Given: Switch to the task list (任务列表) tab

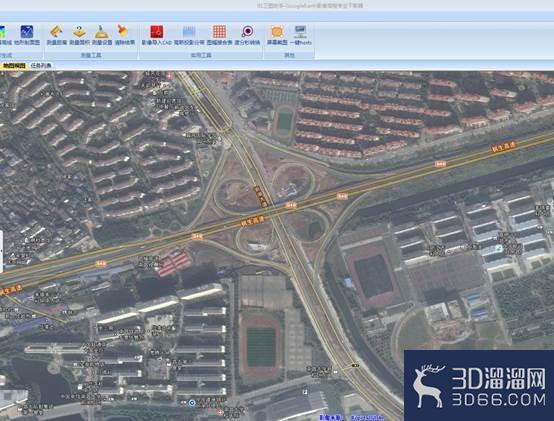Looking at the screenshot, I should [41, 66].
